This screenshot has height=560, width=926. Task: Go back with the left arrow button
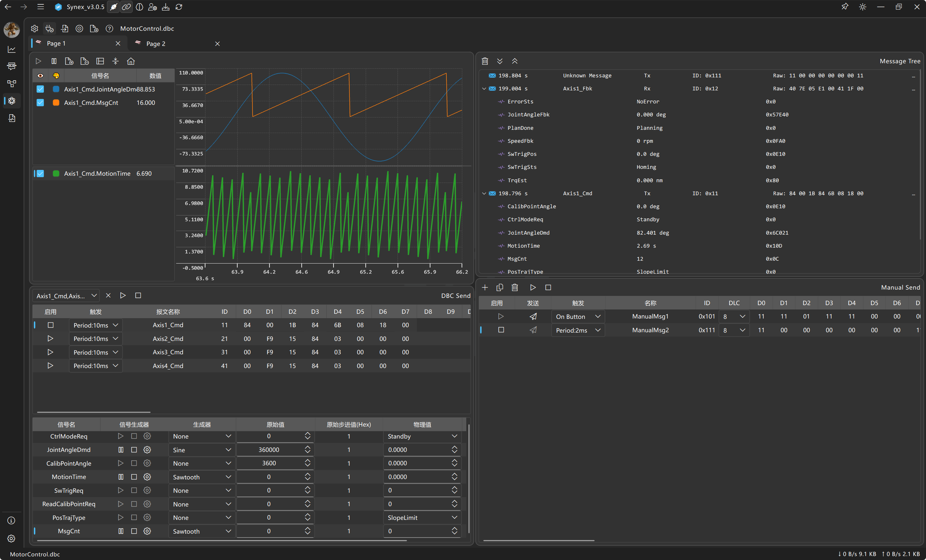pyautogui.click(x=8, y=7)
